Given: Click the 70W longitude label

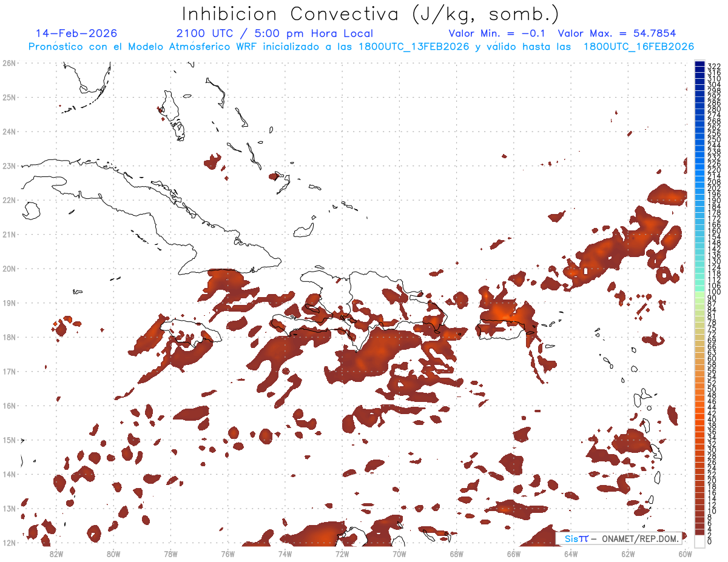Looking at the screenshot, I should click(x=399, y=554).
